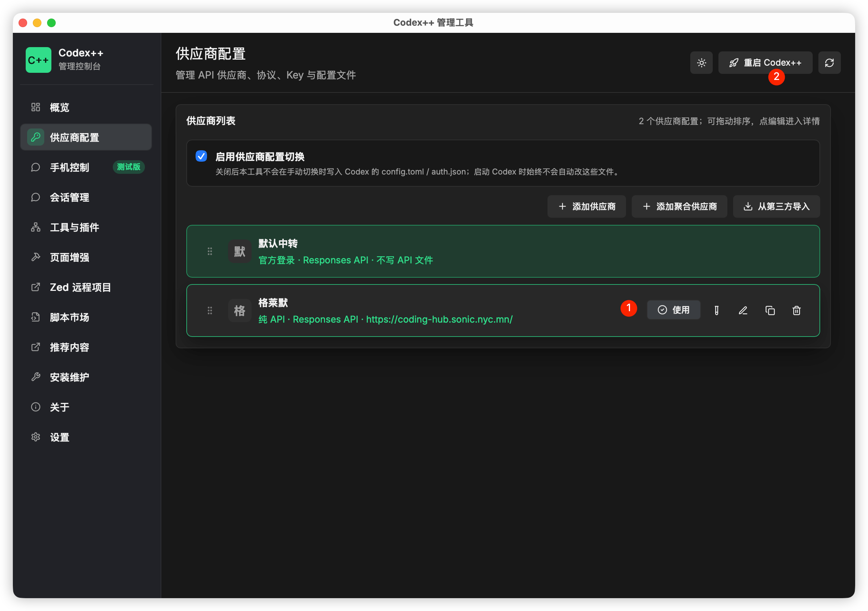Viewport: 868px width, 611px height.
Task: Click the 供应商列表 heading
Action: pyautogui.click(x=211, y=121)
